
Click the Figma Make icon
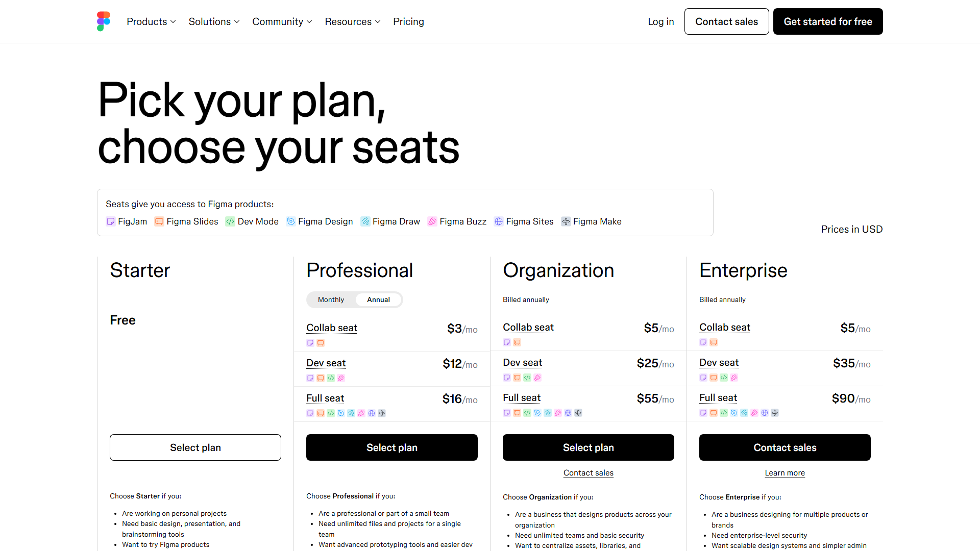tap(566, 221)
